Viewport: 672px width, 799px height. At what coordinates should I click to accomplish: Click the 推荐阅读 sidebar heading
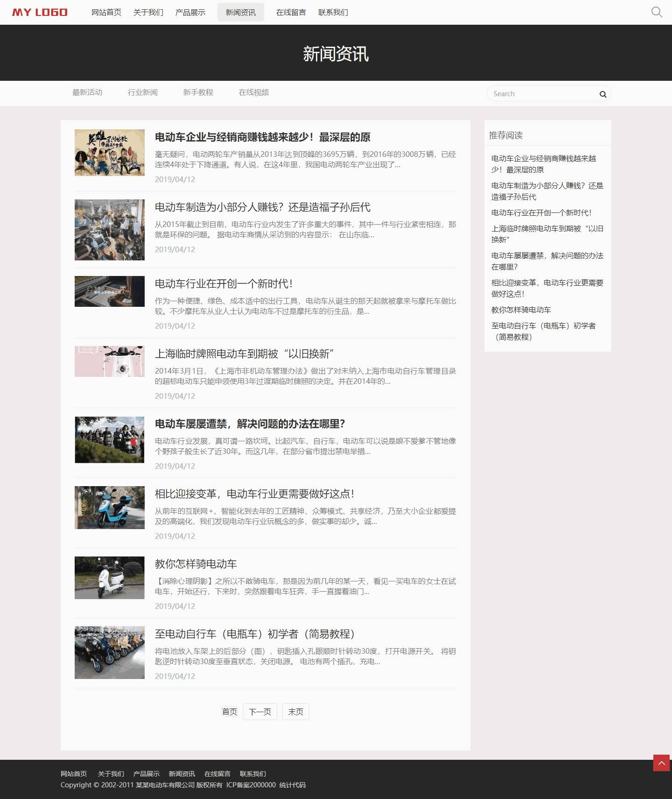tap(506, 135)
